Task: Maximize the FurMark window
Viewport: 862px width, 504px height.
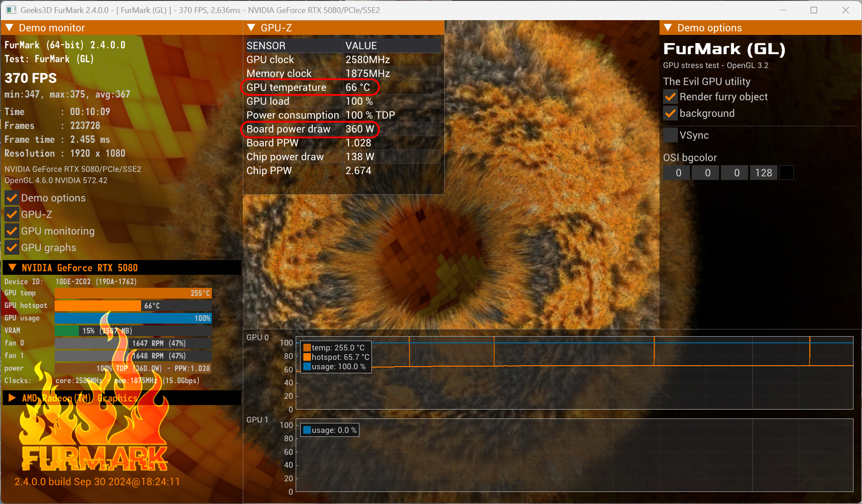Action: pos(814,10)
